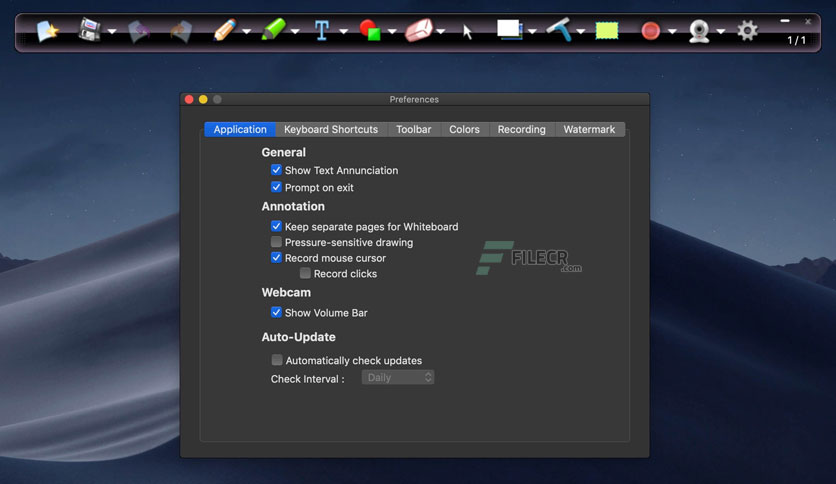
Task: Click the new page star icon
Action: click(47, 30)
